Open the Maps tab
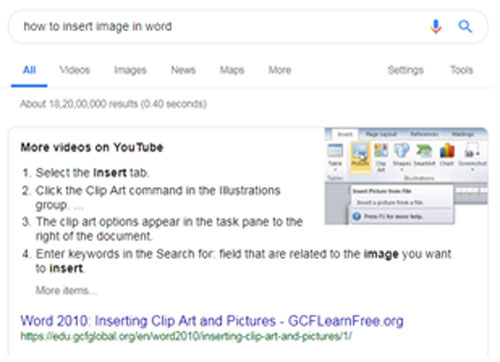This screenshot has height=362, width=500. click(232, 70)
